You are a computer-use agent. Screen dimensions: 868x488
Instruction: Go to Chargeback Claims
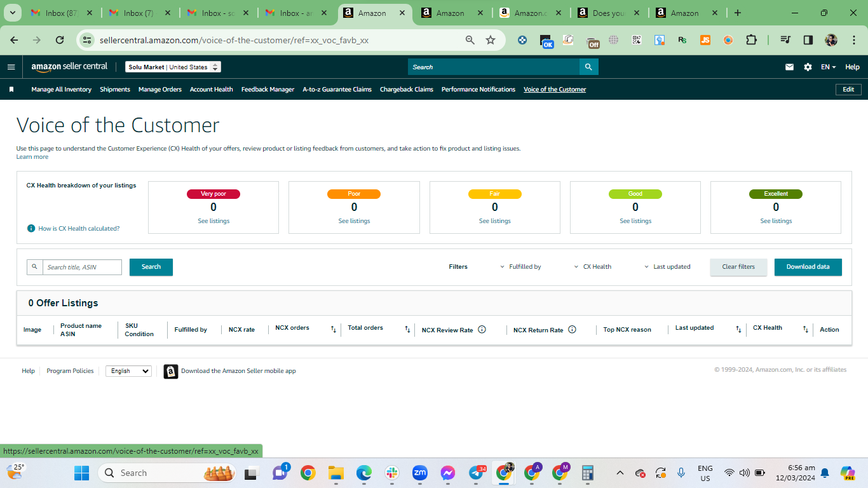[407, 90]
